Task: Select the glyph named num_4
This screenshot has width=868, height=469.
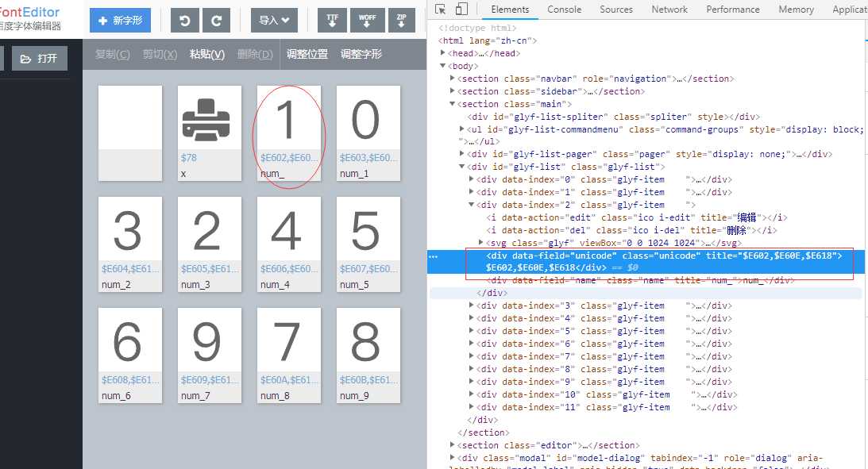Action: tap(289, 244)
